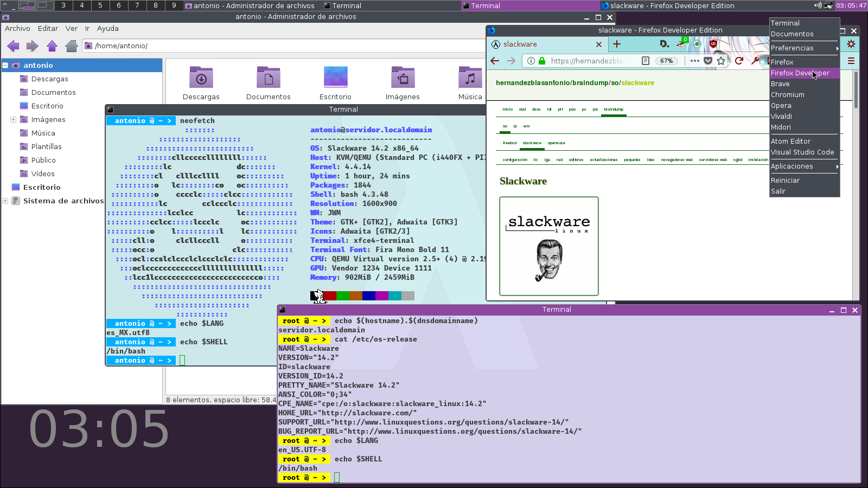Go back in the file manager
Image resolution: width=868 pixels, height=488 pixels.
[x=13, y=46]
